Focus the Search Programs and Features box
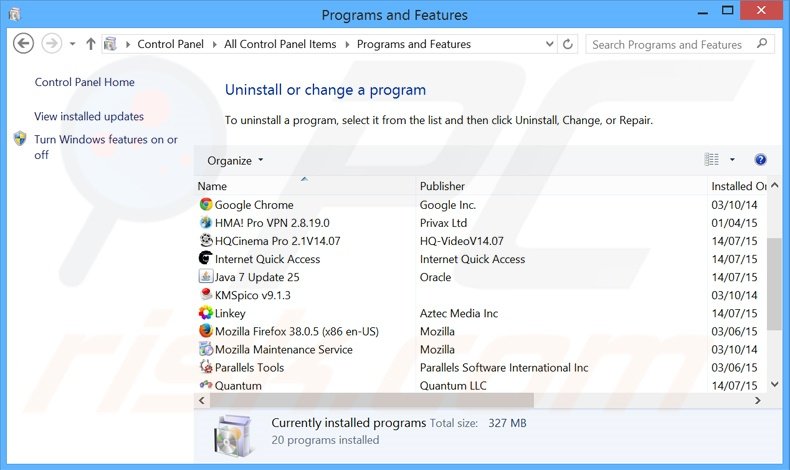790x470 pixels. pos(680,44)
